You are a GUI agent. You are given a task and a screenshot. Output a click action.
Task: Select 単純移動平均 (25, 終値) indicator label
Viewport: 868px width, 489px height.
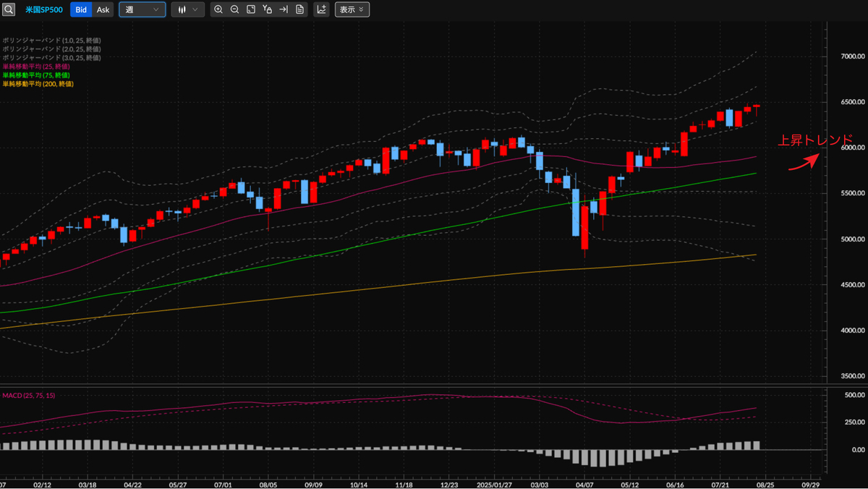pos(36,67)
